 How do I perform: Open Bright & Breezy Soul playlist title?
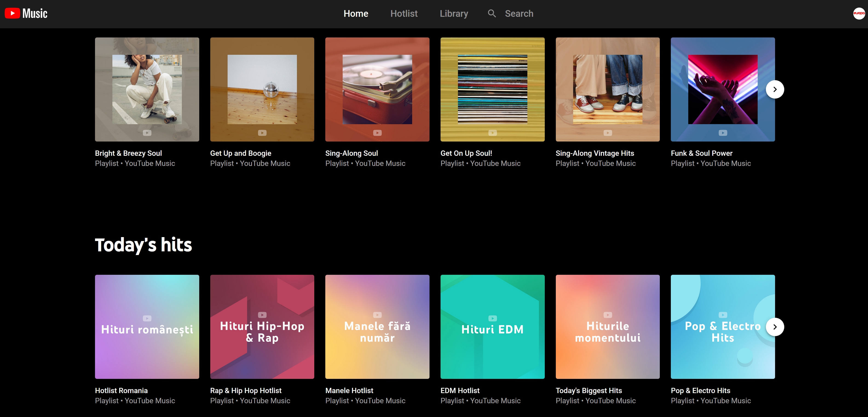click(128, 153)
